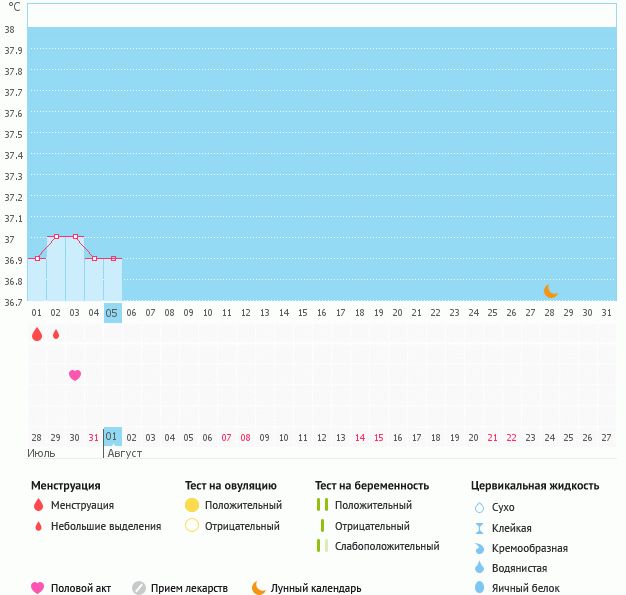Select highlighted cycle day 05
Viewport: 626px width, 595px height.
pyautogui.click(x=112, y=313)
